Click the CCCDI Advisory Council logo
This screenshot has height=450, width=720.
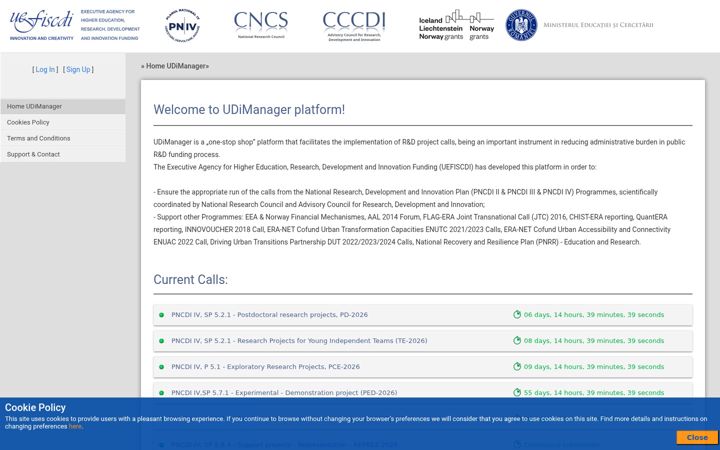354,26
